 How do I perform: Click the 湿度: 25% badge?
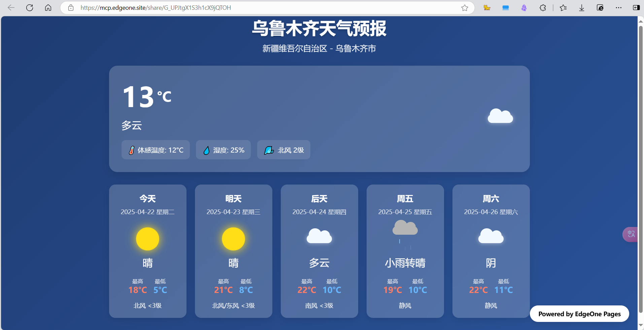(223, 150)
